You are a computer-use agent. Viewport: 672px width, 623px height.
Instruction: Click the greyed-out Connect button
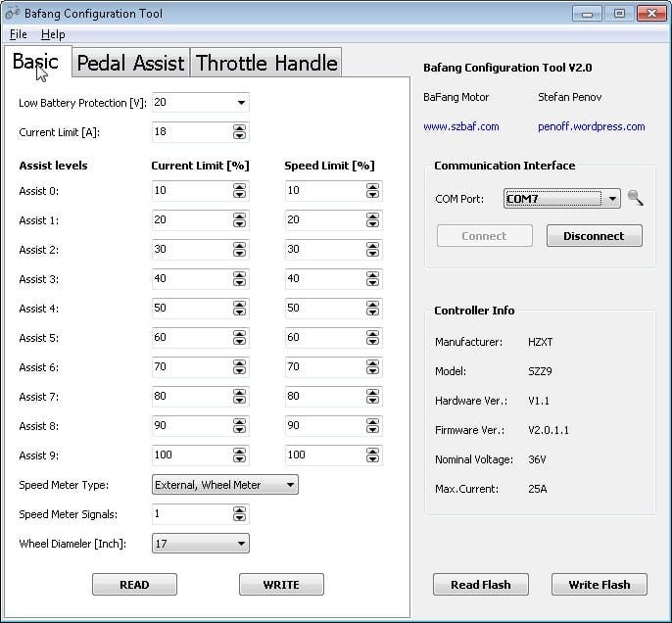click(x=485, y=236)
